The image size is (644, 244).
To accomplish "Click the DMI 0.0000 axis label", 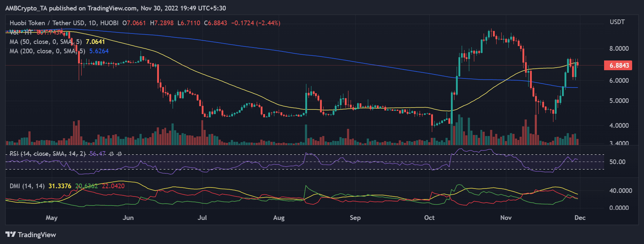I will (619, 208).
